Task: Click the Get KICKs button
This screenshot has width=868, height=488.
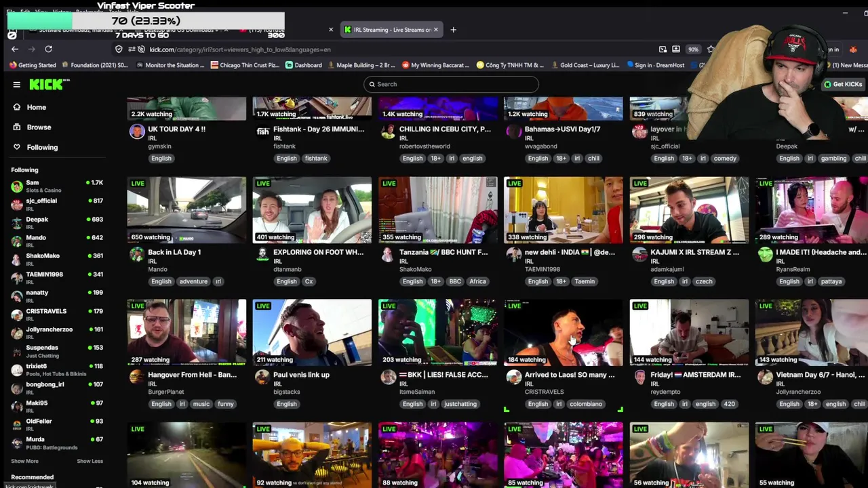Action: 842,84
